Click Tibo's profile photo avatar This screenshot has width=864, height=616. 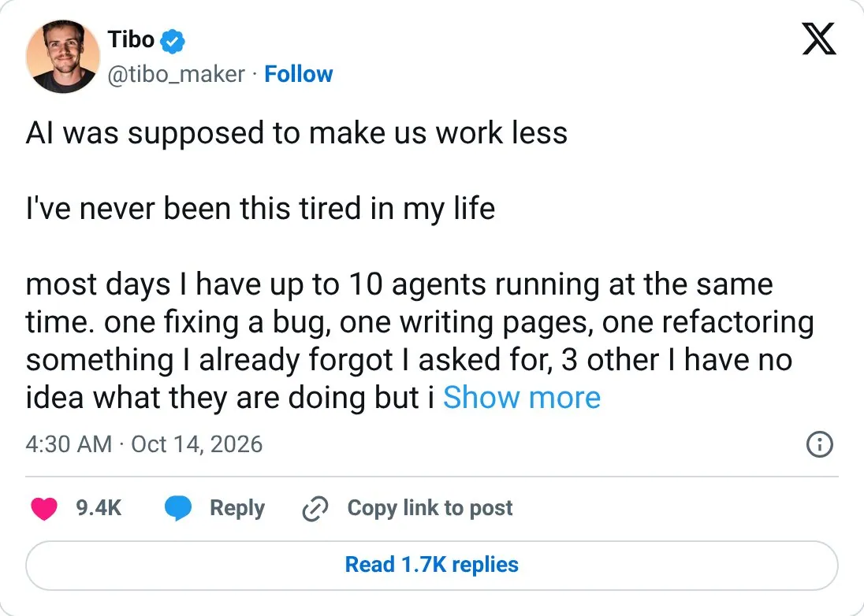(x=63, y=56)
